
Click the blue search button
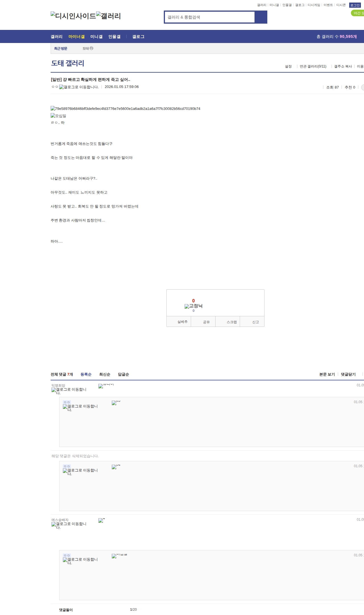pyautogui.click(x=261, y=17)
